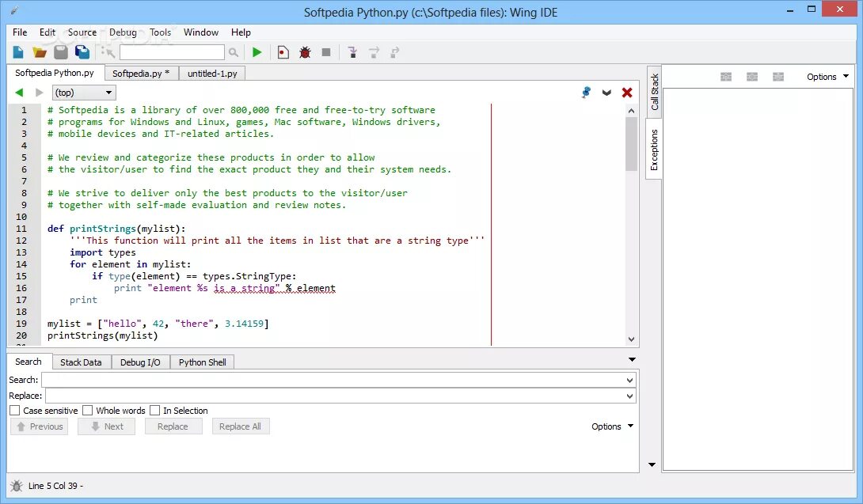The height and width of the screenshot is (504, 863).
Task: Click the red bug debug icon
Action: tap(305, 52)
